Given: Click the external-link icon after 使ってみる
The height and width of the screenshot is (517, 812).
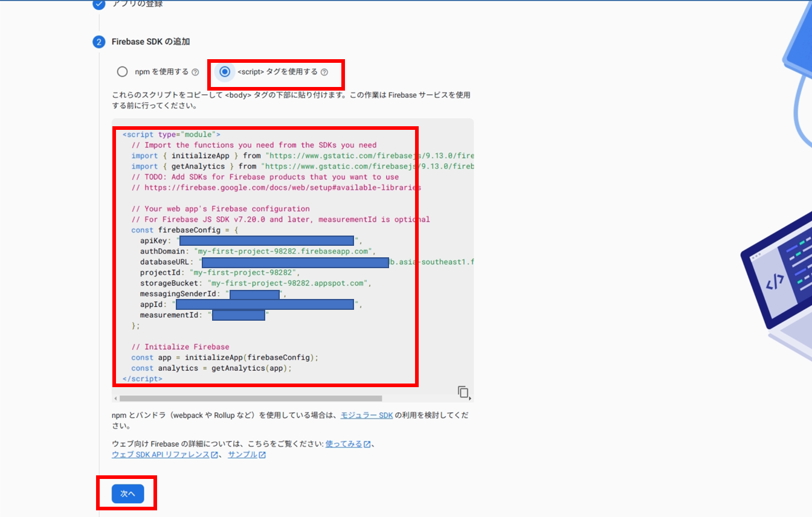Looking at the screenshot, I should pyautogui.click(x=367, y=445).
